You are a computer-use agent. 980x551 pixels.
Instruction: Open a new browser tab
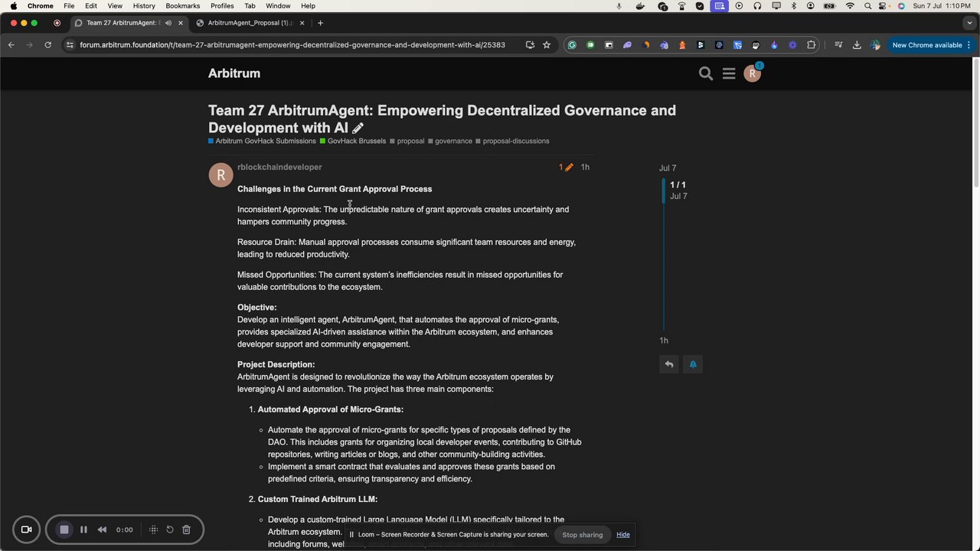320,23
